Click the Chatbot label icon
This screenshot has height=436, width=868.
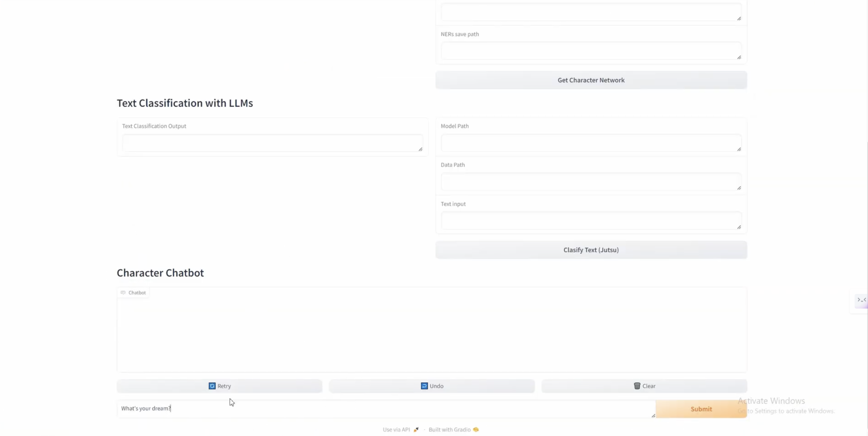point(123,292)
